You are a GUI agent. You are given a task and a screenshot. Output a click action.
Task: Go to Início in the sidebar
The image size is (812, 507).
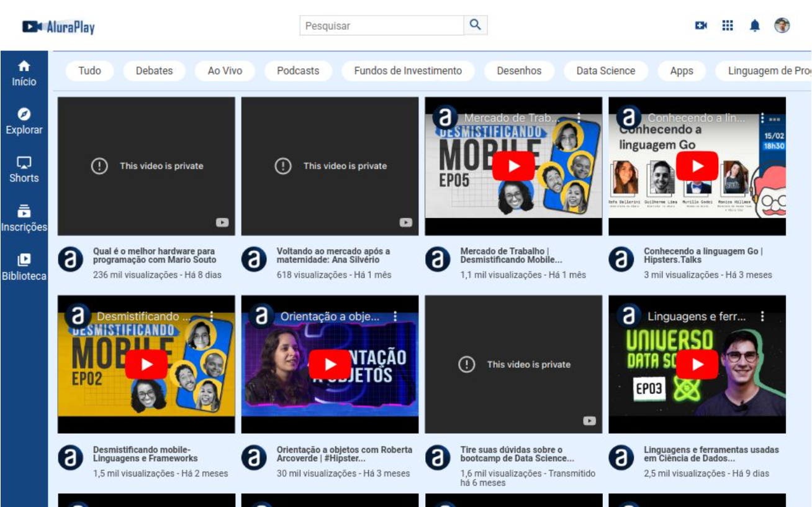(x=24, y=73)
